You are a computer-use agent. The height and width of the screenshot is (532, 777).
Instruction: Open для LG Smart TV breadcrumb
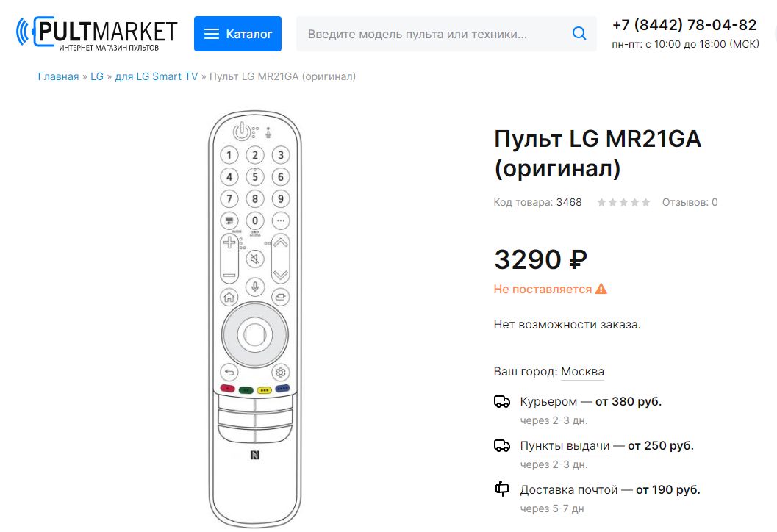pos(157,76)
